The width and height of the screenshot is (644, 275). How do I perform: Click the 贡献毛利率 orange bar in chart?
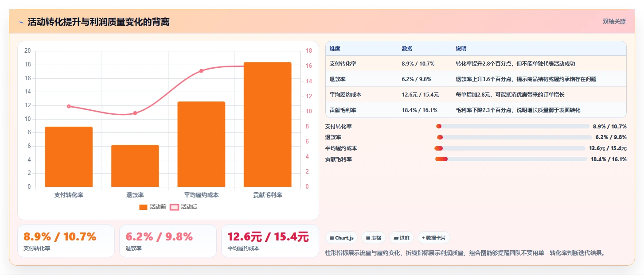pos(268,124)
